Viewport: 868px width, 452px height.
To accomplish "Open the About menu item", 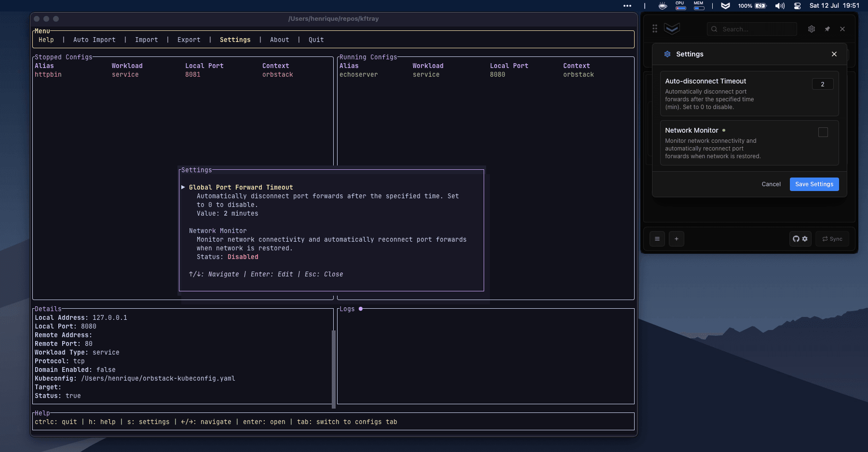I will [x=279, y=40].
